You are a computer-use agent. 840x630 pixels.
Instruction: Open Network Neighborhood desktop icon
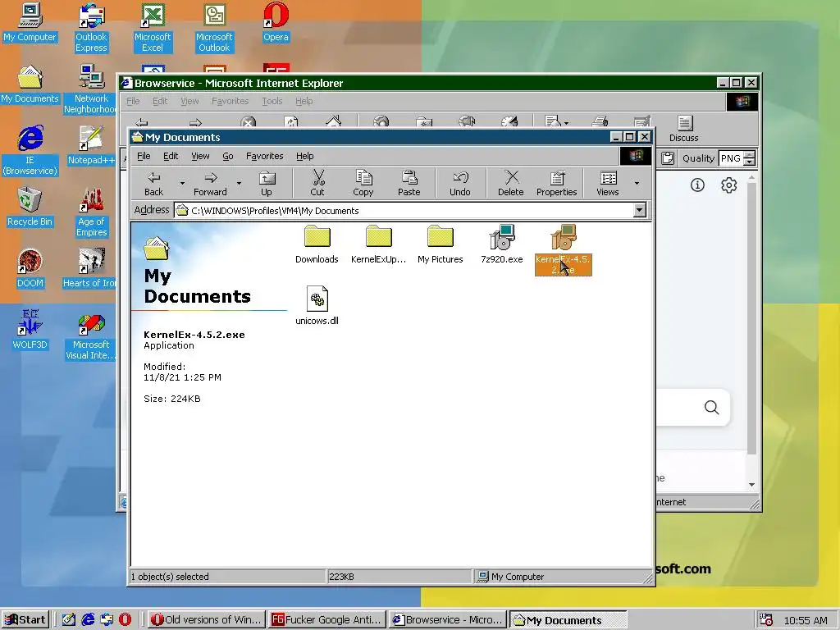(x=91, y=89)
